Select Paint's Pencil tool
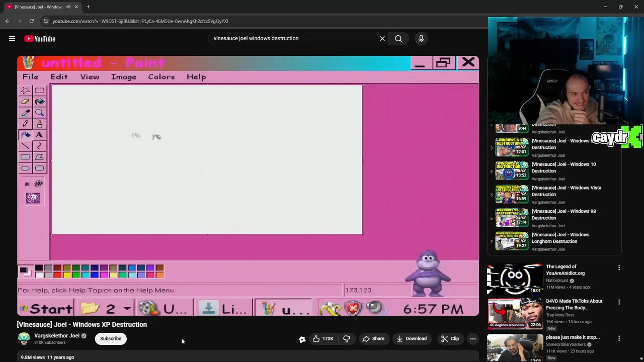Viewport: 644px width, 362px height. [25, 124]
